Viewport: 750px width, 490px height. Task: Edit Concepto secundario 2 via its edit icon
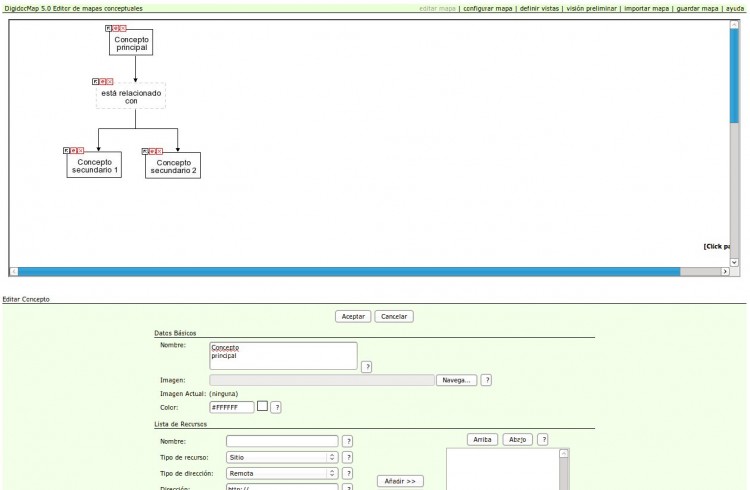click(152, 151)
